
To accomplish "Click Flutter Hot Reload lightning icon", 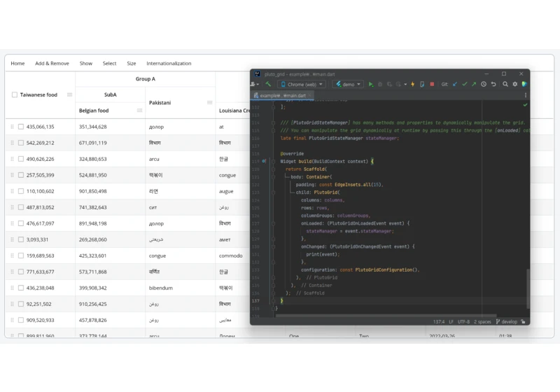I will [412, 84].
